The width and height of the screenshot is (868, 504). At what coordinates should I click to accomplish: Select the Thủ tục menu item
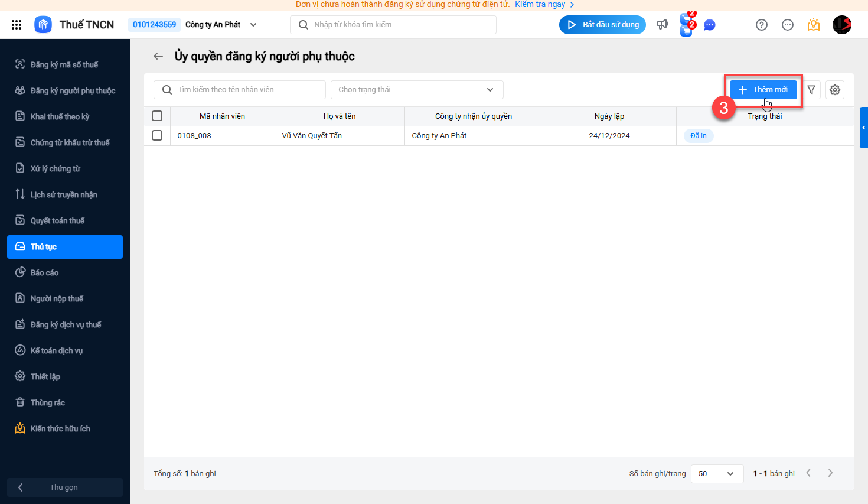(x=65, y=247)
